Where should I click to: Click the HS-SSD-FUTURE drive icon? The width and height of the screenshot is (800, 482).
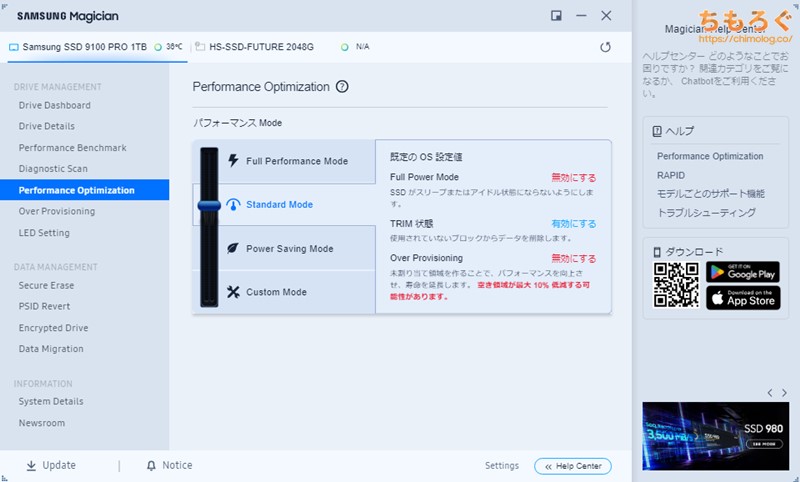point(200,46)
